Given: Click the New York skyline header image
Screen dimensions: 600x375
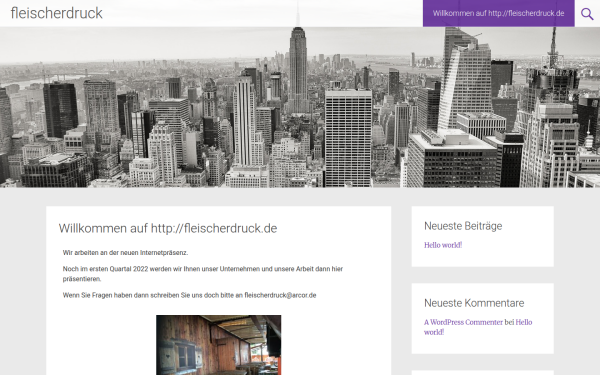Looking at the screenshot, I should (300, 107).
